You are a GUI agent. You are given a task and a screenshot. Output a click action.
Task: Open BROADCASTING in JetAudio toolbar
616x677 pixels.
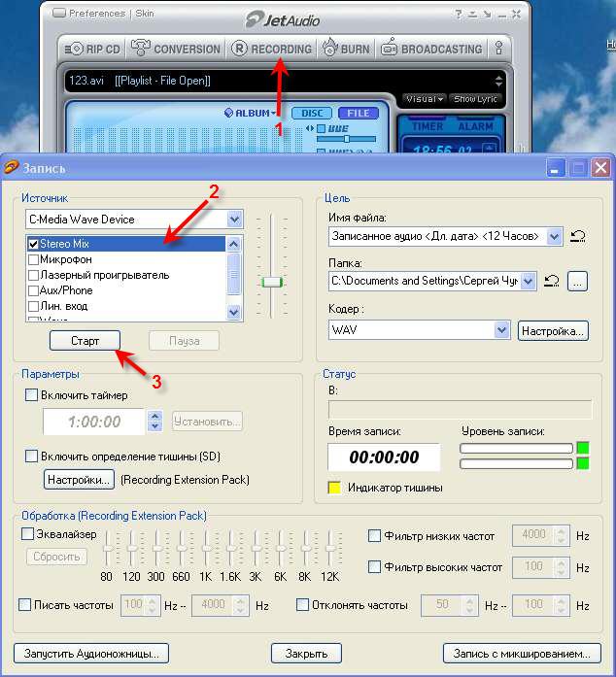pos(431,49)
